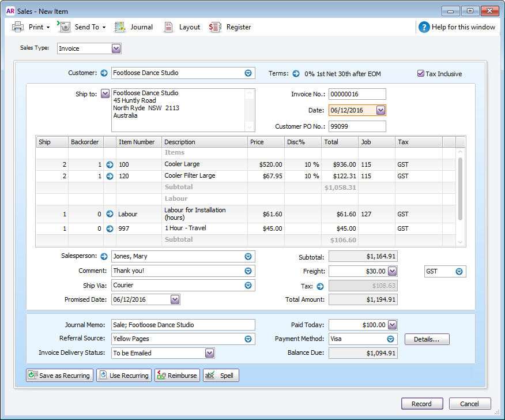The image size is (505, 420).
Task: Click line items scroll down arrow
Action: click(x=460, y=242)
